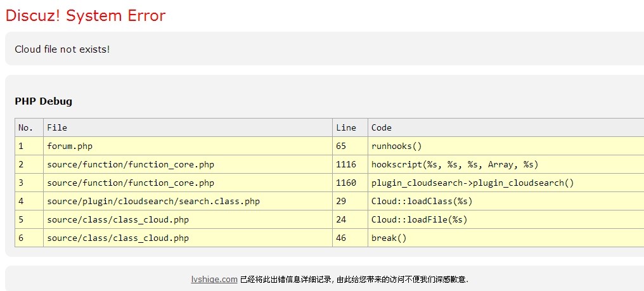Click the "Cloud file not exists!" message
Image resolution: width=644 pixels, height=291 pixels.
(x=62, y=49)
